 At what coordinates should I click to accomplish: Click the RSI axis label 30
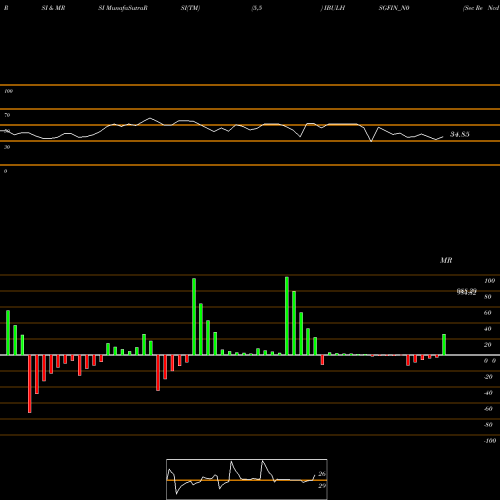pos(7,147)
